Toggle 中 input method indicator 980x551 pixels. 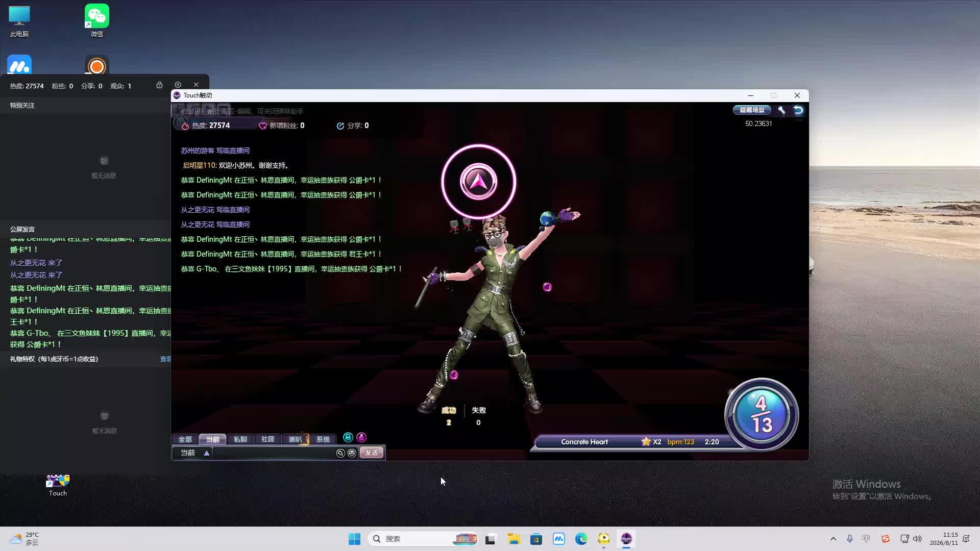click(x=866, y=539)
